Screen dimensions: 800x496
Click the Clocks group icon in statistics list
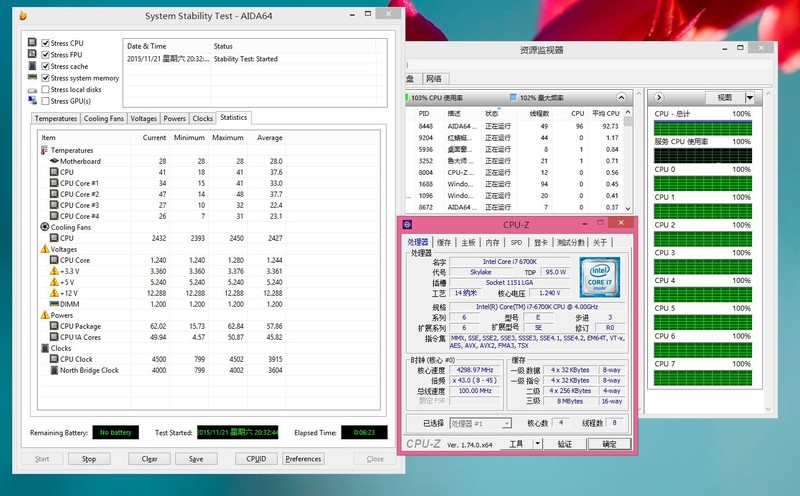click(45, 348)
